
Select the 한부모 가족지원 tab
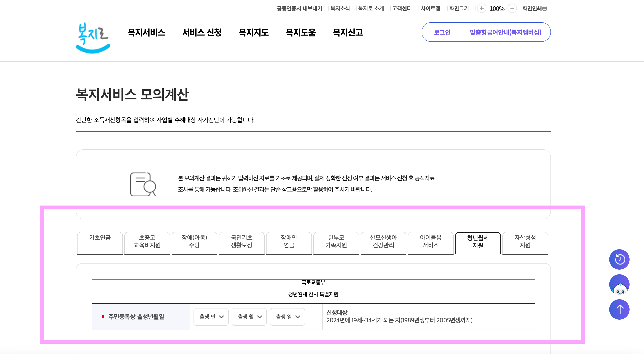pos(336,243)
